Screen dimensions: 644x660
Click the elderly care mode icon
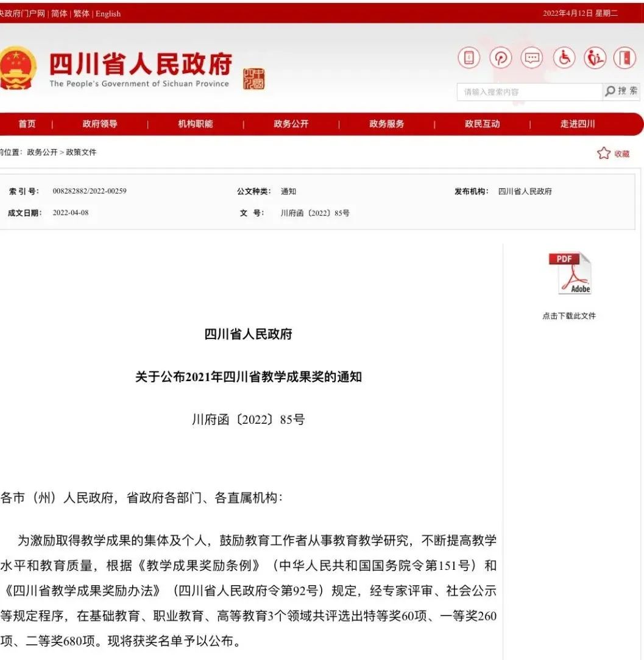[595, 58]
